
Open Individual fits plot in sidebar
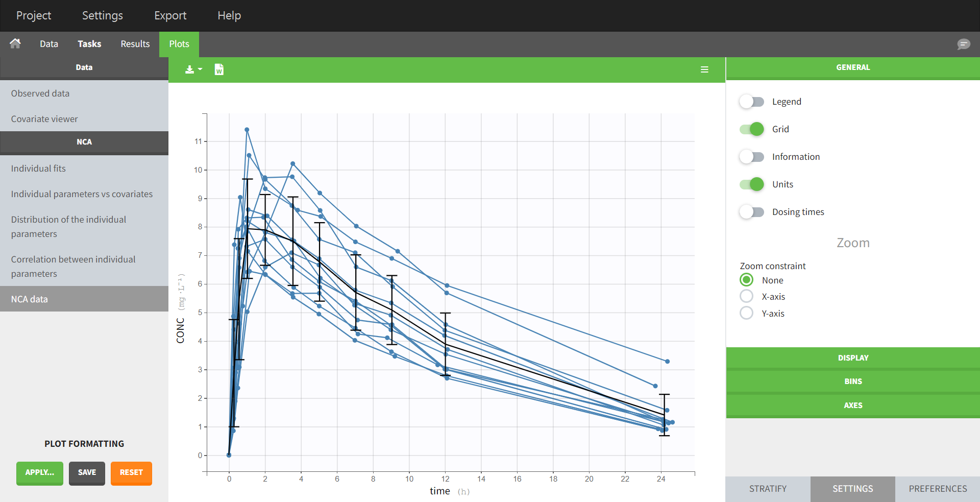pyautogui.click(x=38, y=169)
